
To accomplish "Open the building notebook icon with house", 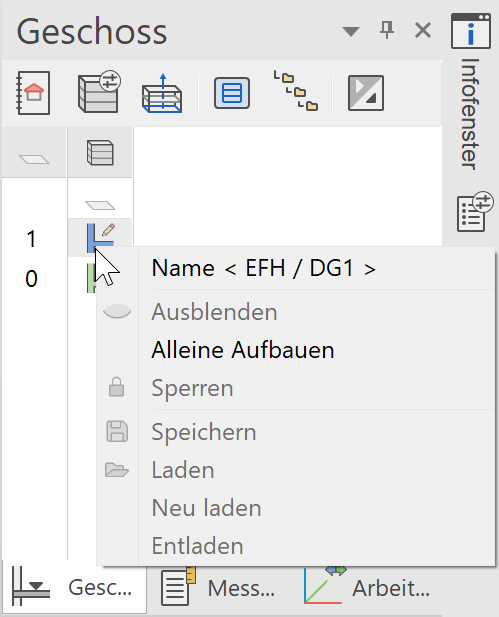I will [33, 93].
